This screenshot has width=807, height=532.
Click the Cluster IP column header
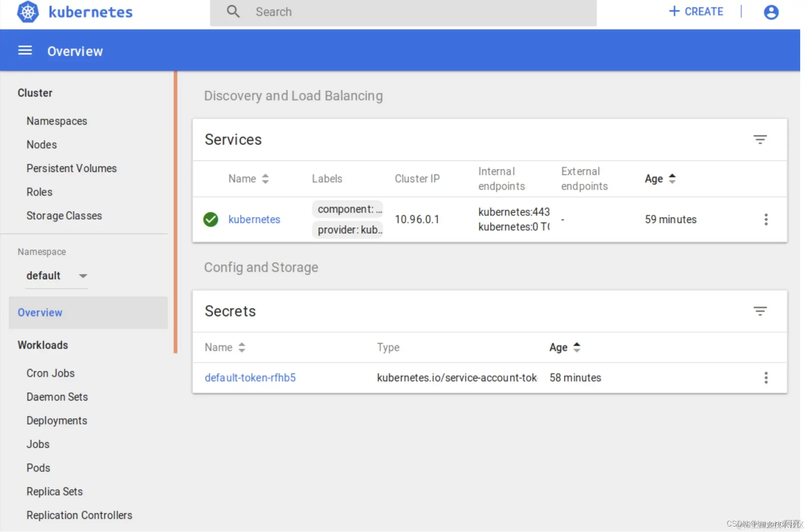(x=417, y=179)
